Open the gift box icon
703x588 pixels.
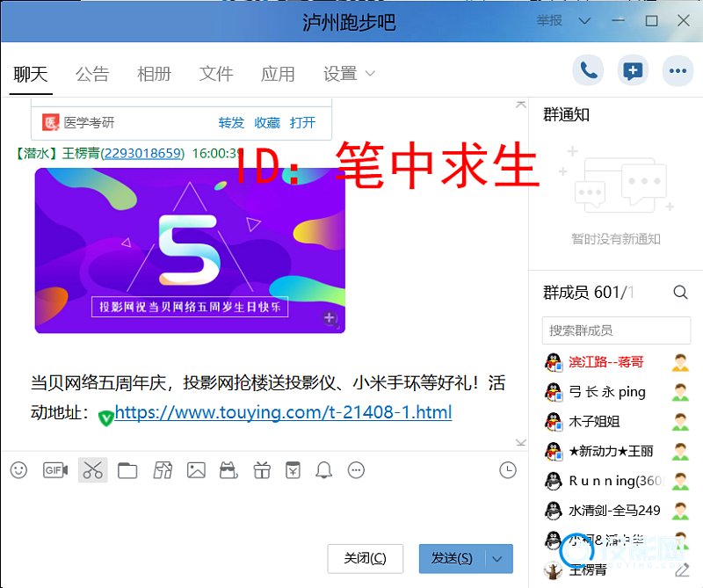(x=262, y=470)
